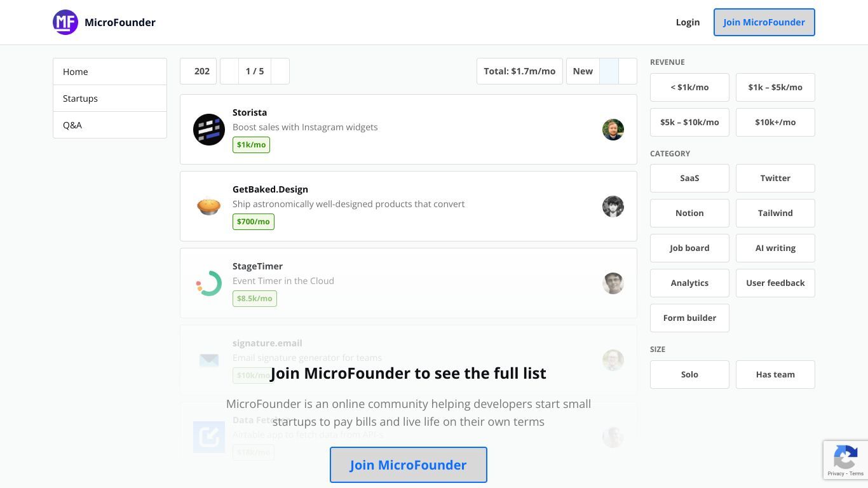Click the large Join MicroFounder button
Viewport: 868px width, 488px height.
click(x=409, y=464)
